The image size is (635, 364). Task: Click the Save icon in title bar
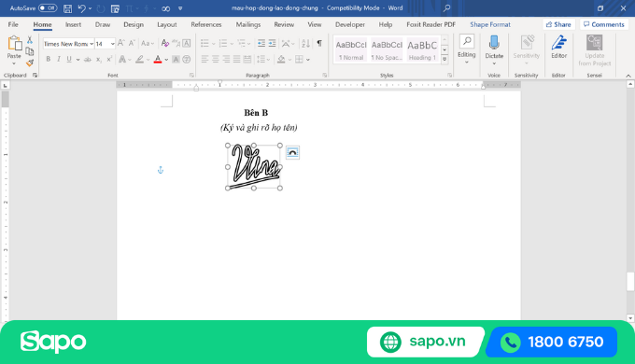[x=67, y=8]
